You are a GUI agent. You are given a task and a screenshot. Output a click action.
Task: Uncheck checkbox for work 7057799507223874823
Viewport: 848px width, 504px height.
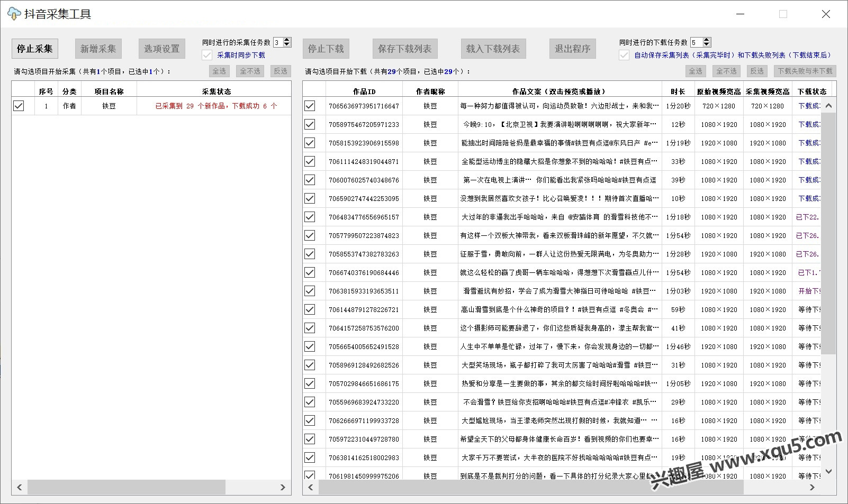(x=310, y=235)
